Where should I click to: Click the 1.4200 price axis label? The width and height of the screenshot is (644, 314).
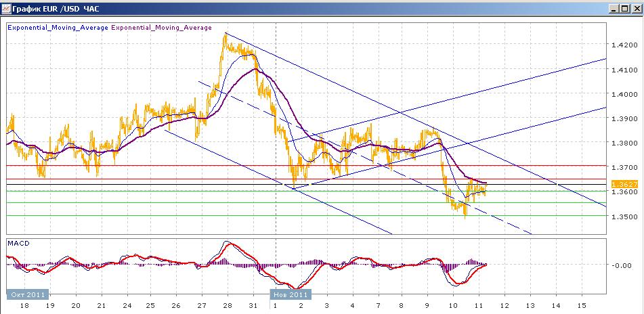click(x=623, y=45)
